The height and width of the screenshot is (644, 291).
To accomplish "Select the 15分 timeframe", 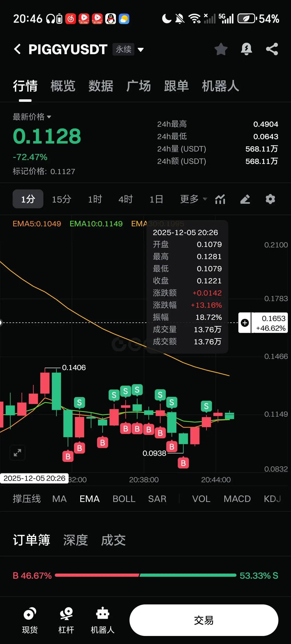I will [61, 199].
